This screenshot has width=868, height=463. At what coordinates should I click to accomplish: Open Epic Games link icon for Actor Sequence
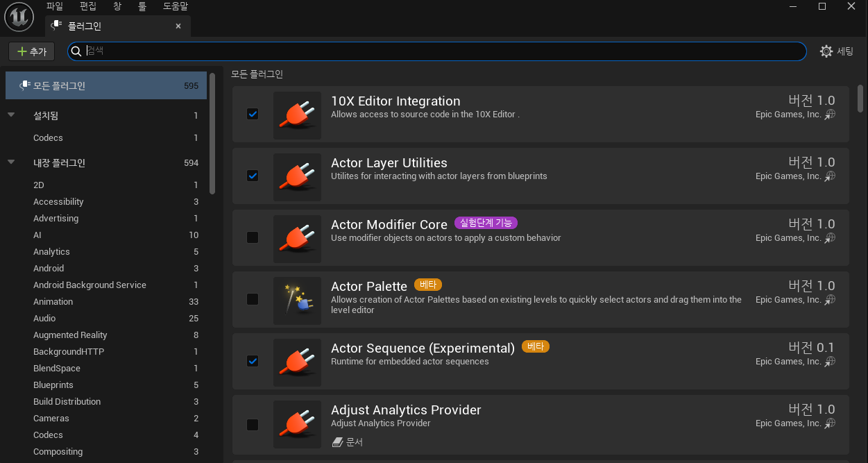coord(830,362)
